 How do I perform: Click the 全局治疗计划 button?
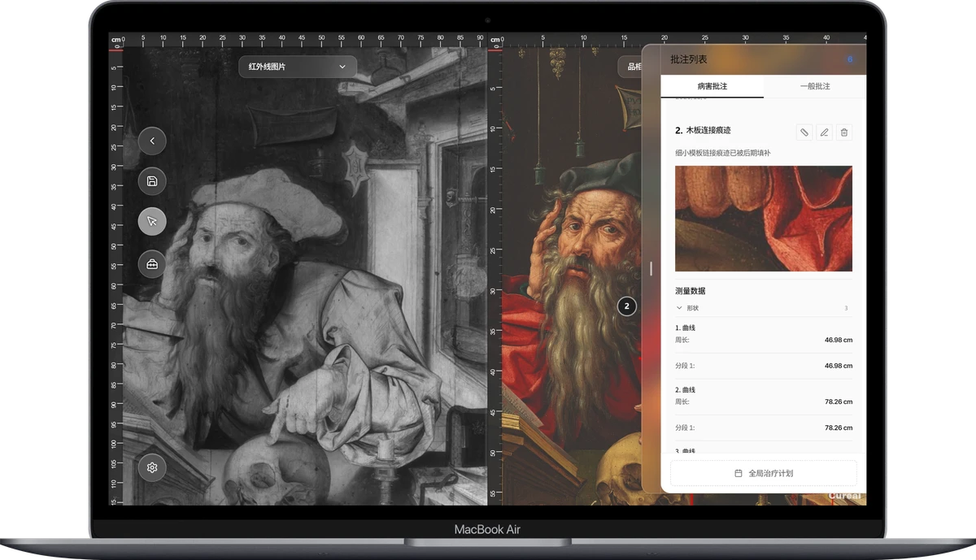pyautogui.click(x=763, y=473)
